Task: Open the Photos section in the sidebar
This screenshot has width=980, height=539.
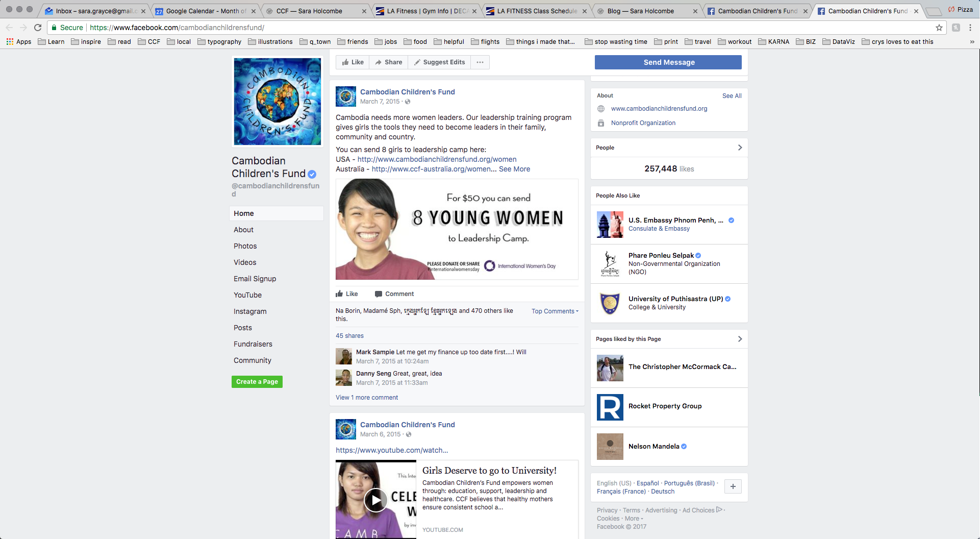Action: 245,246
